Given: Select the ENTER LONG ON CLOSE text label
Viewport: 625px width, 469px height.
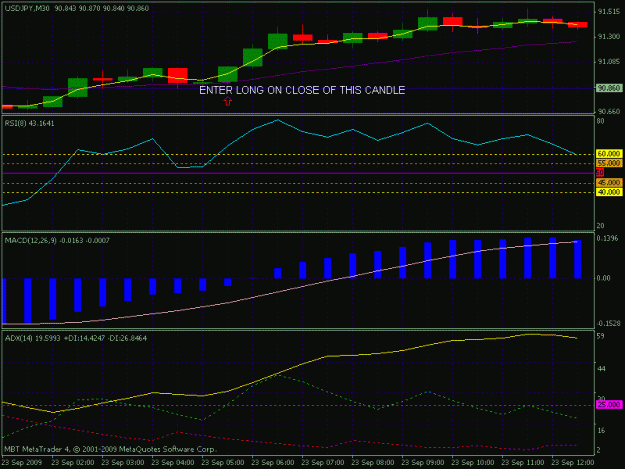Looking at the screenshot, I should point(302,90).
